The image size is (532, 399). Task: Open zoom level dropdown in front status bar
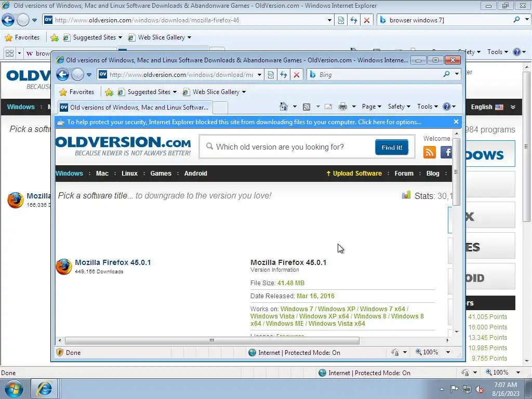[x=448, y=352]
